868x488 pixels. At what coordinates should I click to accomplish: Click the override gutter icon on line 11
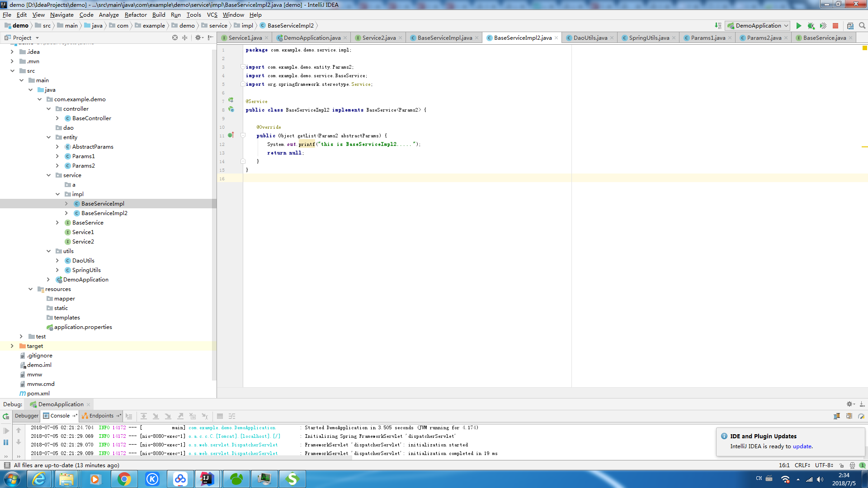pos(231,135)
